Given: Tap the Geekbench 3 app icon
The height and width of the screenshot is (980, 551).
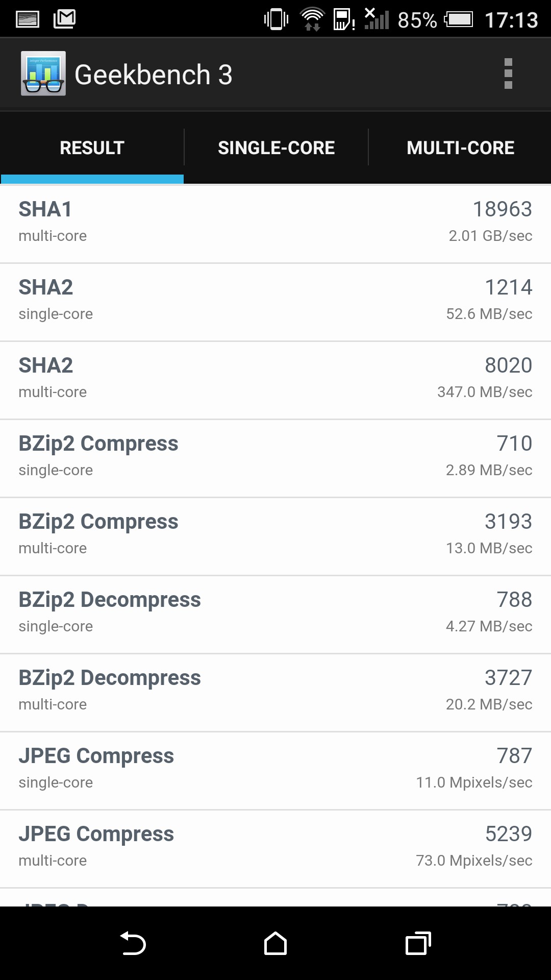Looking at the screenshot, I should coord(43,73).
